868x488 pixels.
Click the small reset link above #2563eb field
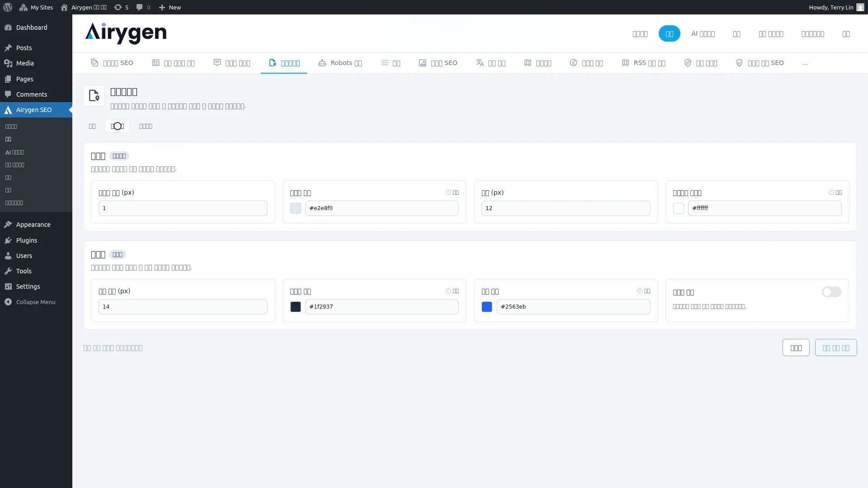point(643,291)
